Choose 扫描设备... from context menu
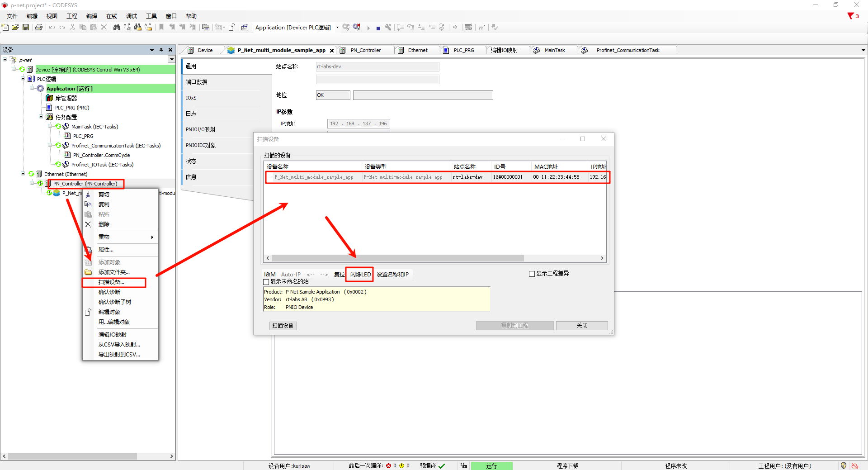868x470 pixels. coord(111,282)
